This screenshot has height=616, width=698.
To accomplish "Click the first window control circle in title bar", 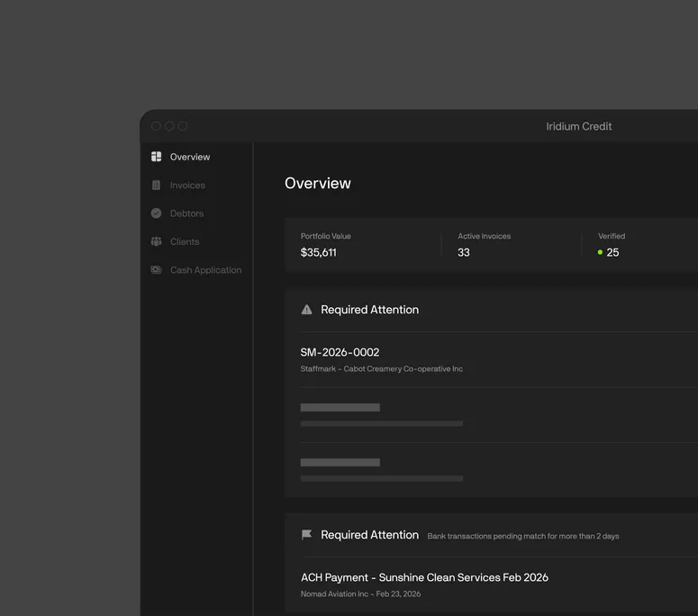I will (x=156, y=126).
